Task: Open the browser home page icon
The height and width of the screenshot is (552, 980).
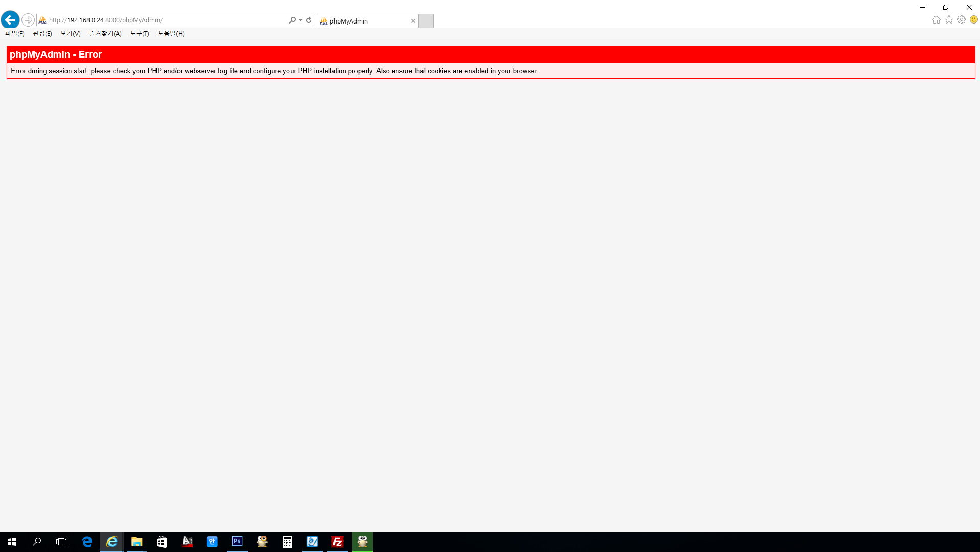Action: [937, 20]
